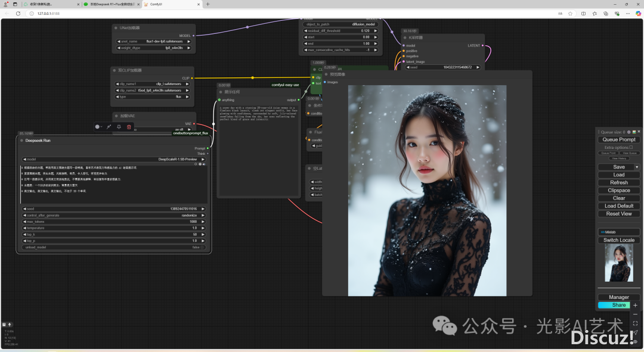Collapse the dual CLIP loader node
The height and width of the screenshot is (352, 644).
tap(114, 70)
